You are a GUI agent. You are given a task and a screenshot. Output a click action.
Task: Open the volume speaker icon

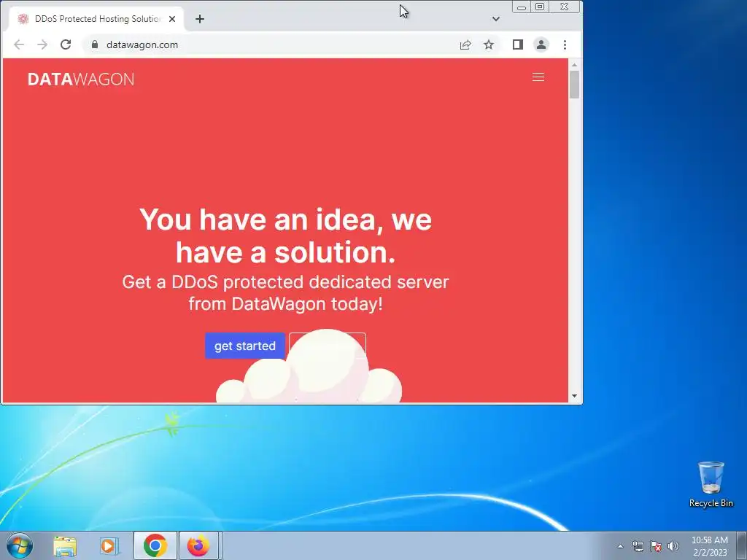673,546
